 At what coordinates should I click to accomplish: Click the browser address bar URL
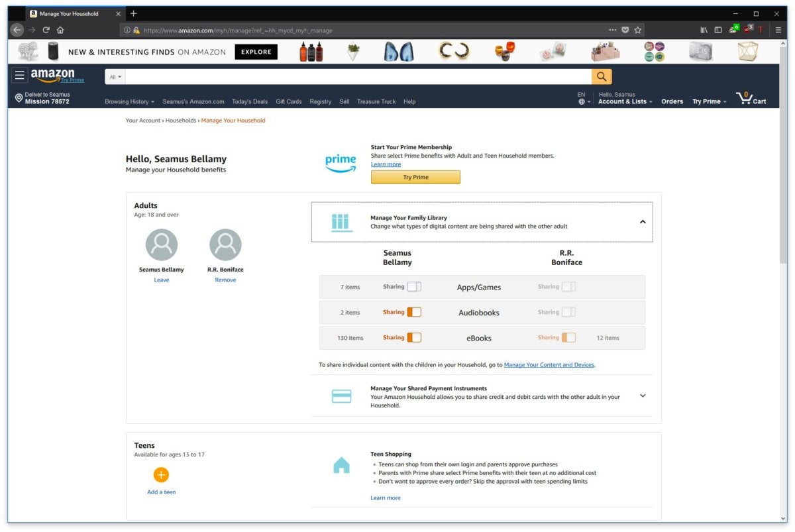click(x=238, y=30)
